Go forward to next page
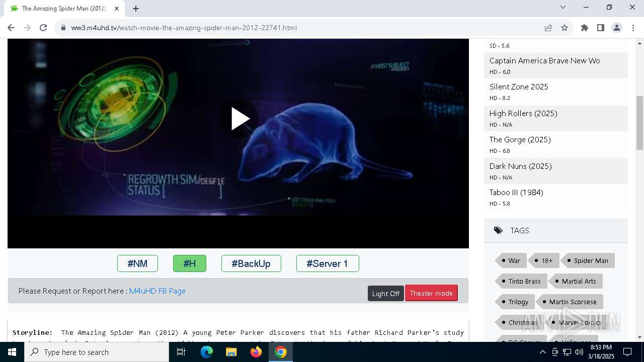The height and width of the screenshot is (362, 644). point(27,28)
